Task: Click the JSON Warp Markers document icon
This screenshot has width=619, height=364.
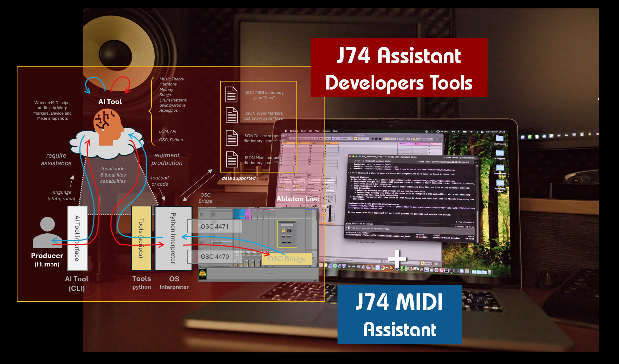Action: [231, 115]
